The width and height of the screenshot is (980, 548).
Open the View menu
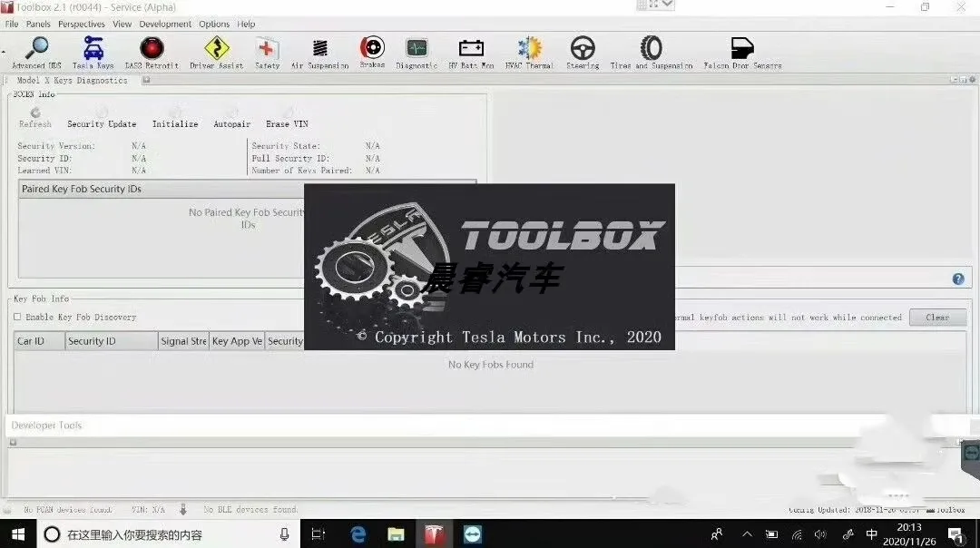(122, 24)
